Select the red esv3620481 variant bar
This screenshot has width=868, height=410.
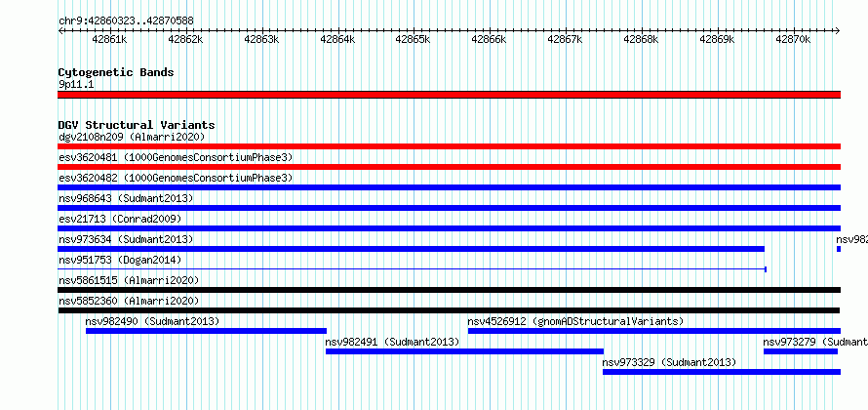tap(449, 167)
